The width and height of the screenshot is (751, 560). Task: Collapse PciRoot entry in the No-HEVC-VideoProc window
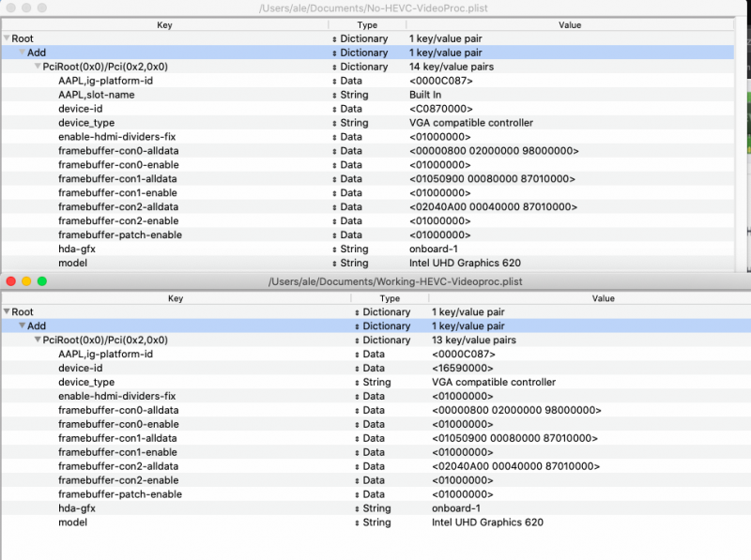point(37,67)
